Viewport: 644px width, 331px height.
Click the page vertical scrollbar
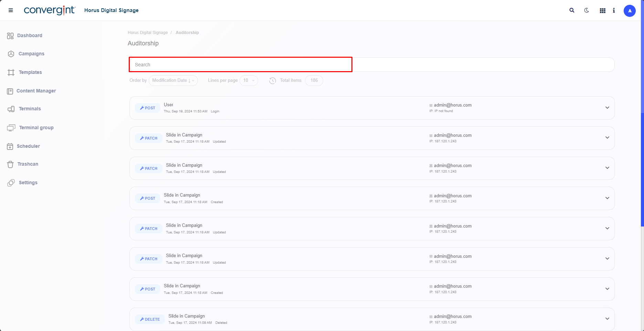pos(642,172)
